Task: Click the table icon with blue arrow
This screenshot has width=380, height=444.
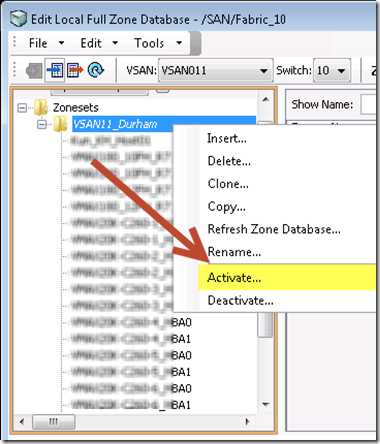Action: (x=55, y=70)
